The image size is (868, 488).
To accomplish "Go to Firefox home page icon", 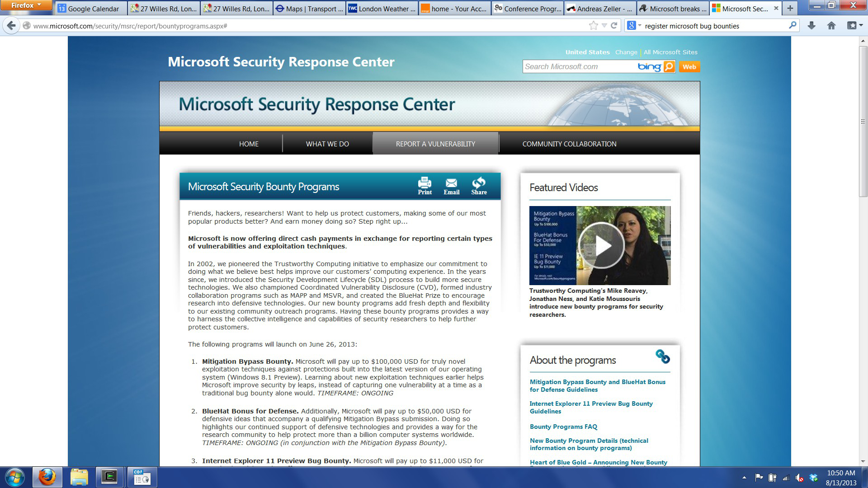I will pyautogui.click(x=831, y=26).
